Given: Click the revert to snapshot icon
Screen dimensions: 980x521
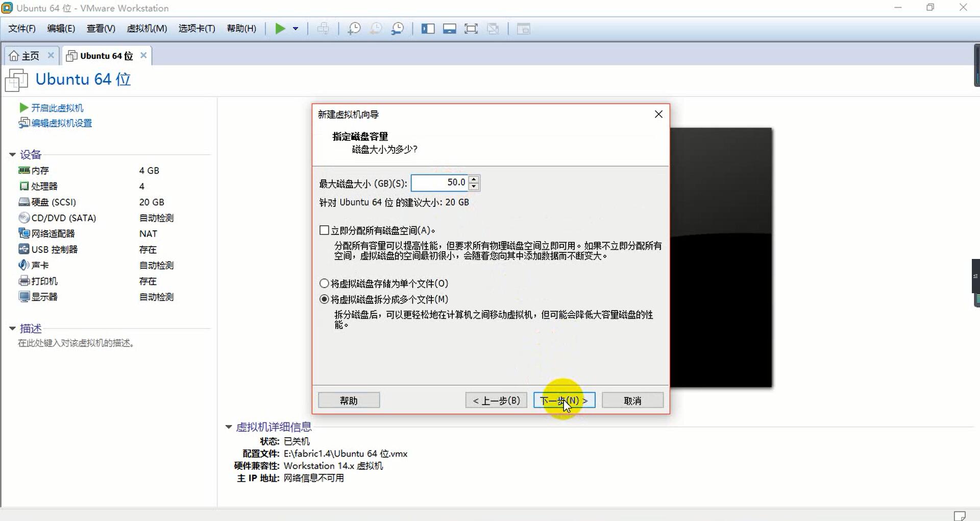Looking at the screenshot, I should click(x=376, y=29).
